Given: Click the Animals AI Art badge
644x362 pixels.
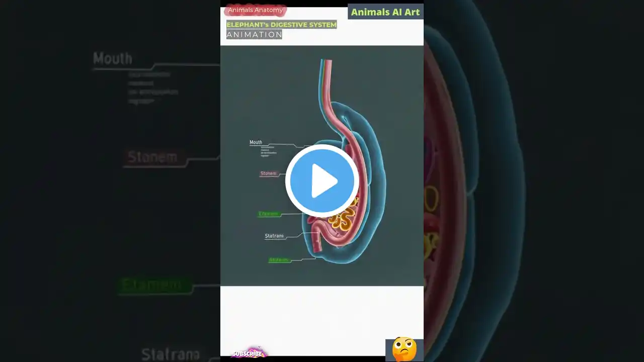Looking at the screenshot, I should (385, 12).
